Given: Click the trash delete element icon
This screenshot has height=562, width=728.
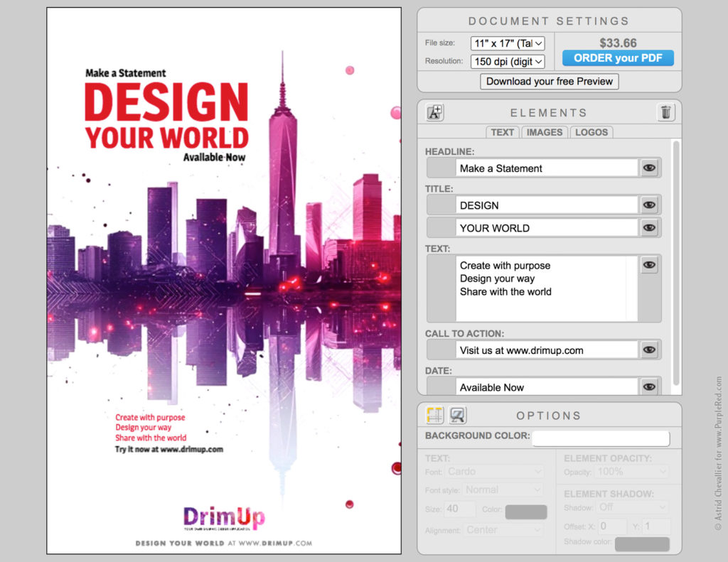Looking at the screenshot, I should tap(665, 112).
